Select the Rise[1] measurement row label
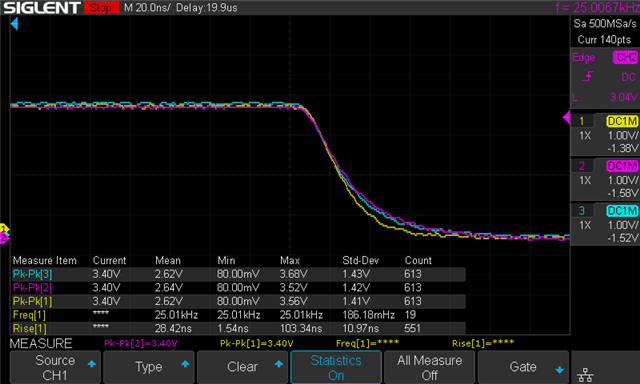Screen dimensions: 640x384 (x=29, y=329)
